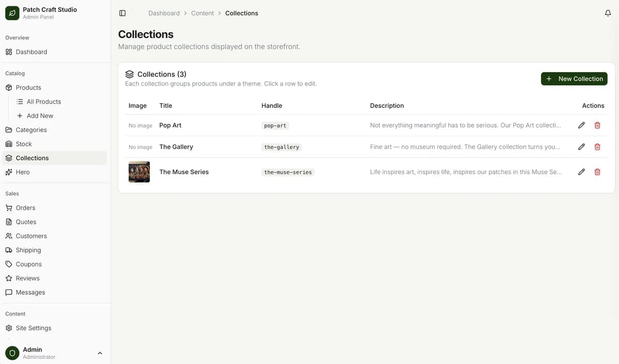Screen dimensions: 619x364
Task: Navigate to Coupons page
Action: 28,264
